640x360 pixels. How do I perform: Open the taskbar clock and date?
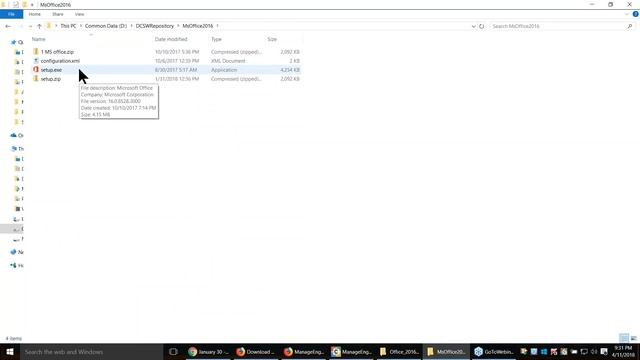623,352
